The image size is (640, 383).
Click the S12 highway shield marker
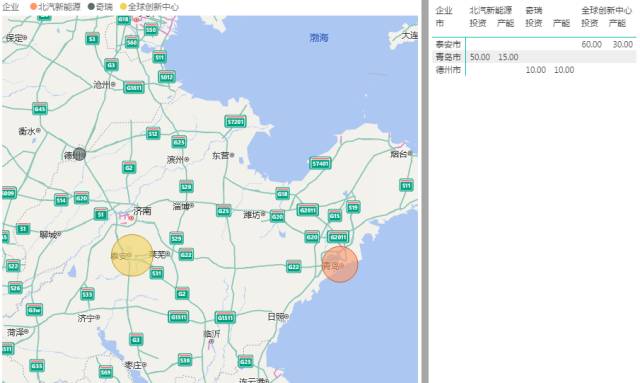click(153, 134)
